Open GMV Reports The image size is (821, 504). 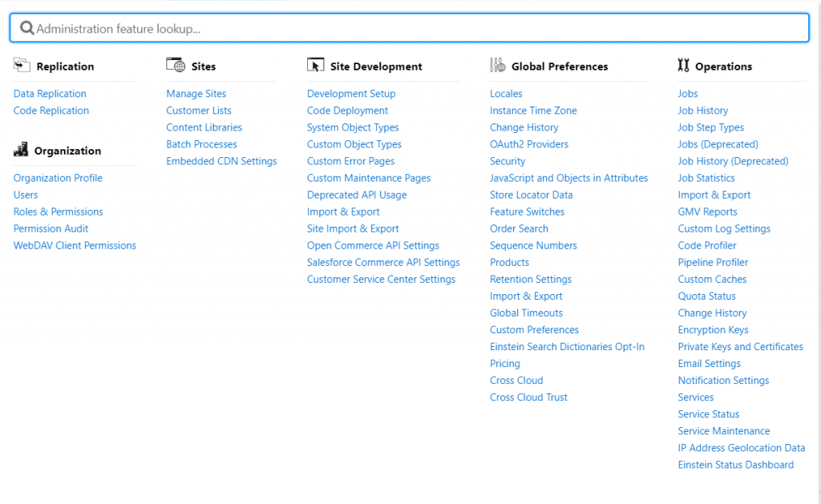[x=707, y=212]
